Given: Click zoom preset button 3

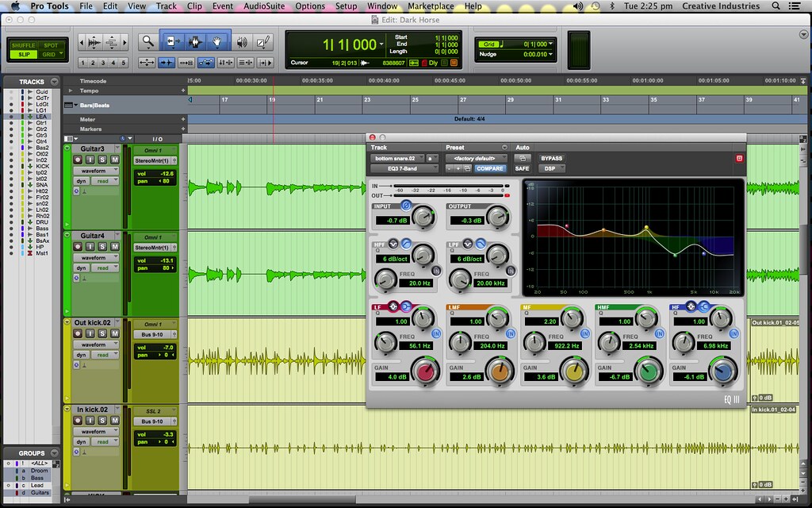Looking at the screenshot, I should click(102, 61).
